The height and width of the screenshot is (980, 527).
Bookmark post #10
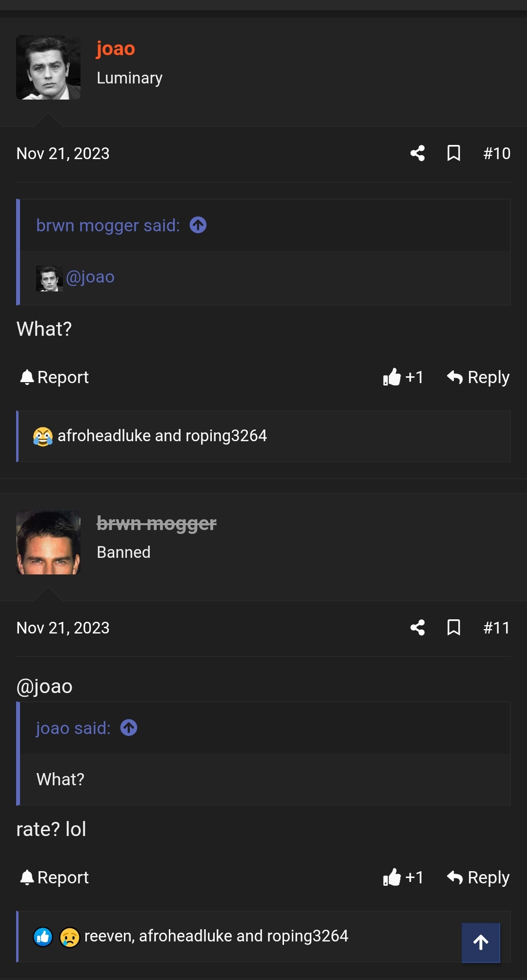[454, 153]
